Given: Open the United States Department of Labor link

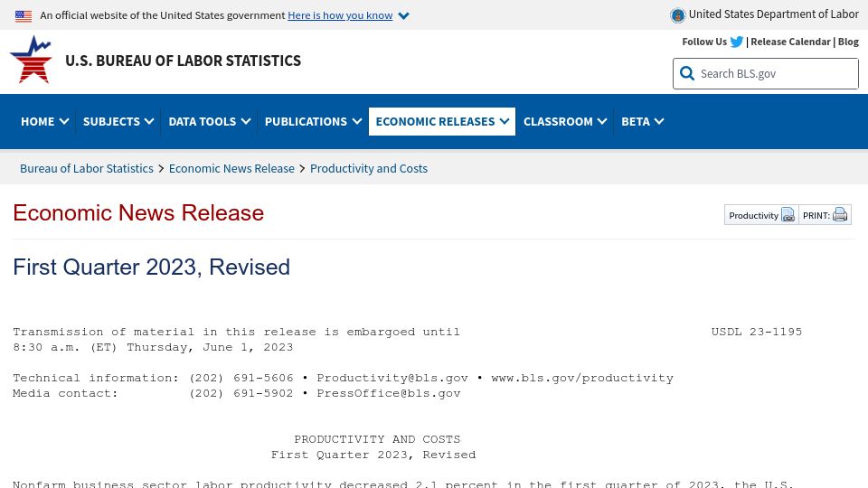Looking at the screenshot, I should [773, 14].
